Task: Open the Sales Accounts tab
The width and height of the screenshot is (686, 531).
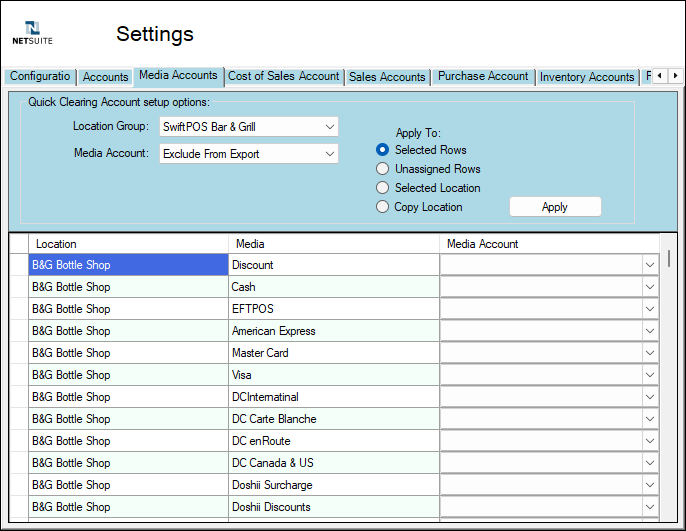Action: 387,77
